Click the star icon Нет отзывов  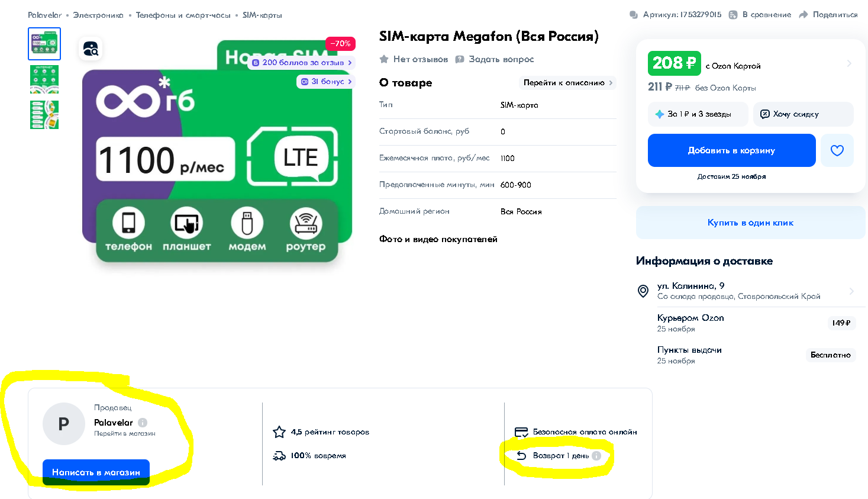(x=384, y=59)
